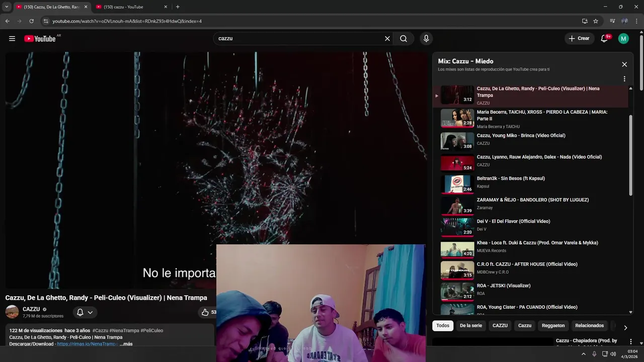This screenshot has height=362, width=644.
Task: Open taskbar volume control
Action: point(613,354)
